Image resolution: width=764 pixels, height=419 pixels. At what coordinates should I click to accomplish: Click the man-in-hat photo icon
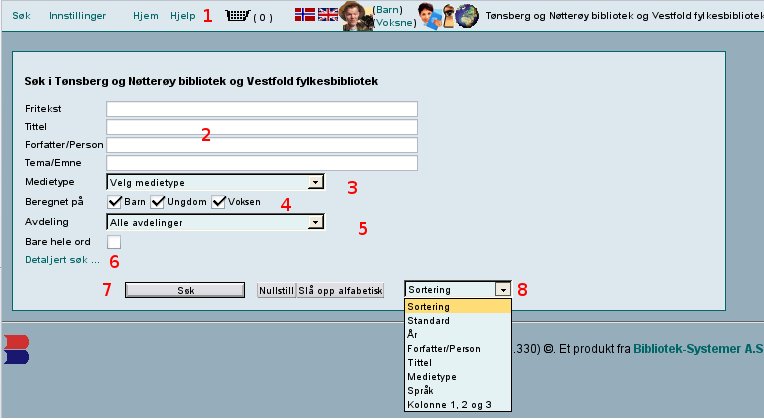tap(357, 16)
